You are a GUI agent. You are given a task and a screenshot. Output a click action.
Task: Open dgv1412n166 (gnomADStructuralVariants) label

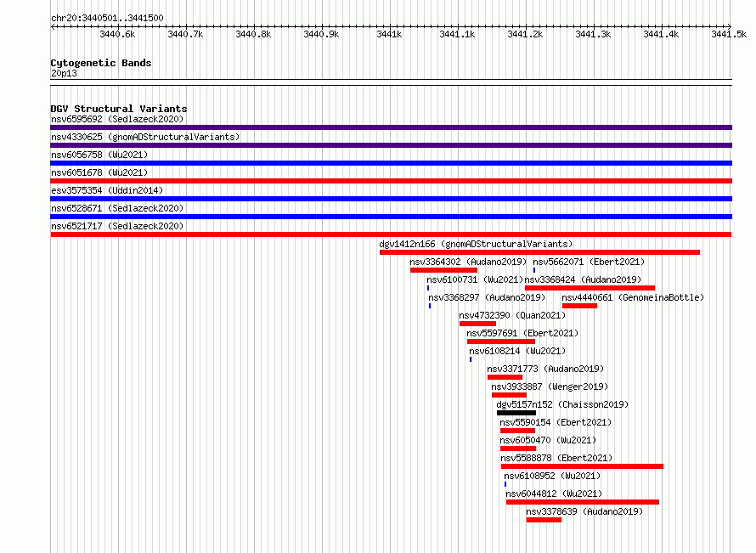(476, 244)
